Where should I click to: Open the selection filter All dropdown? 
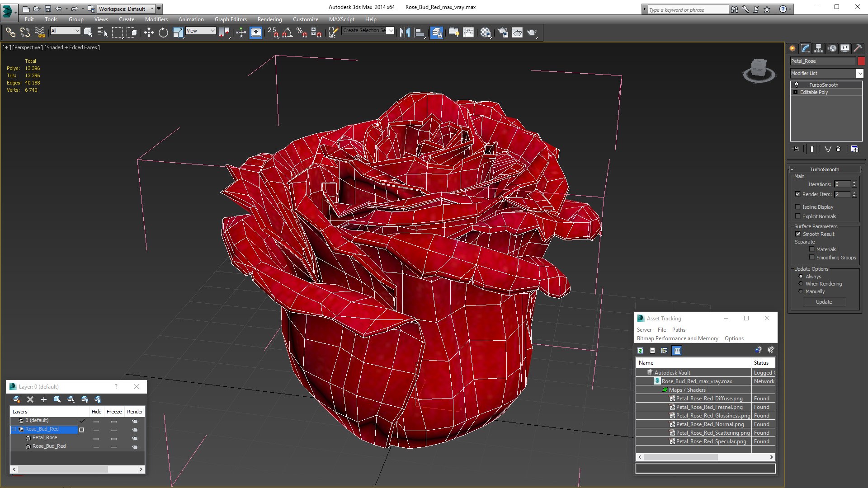(65, 31)
